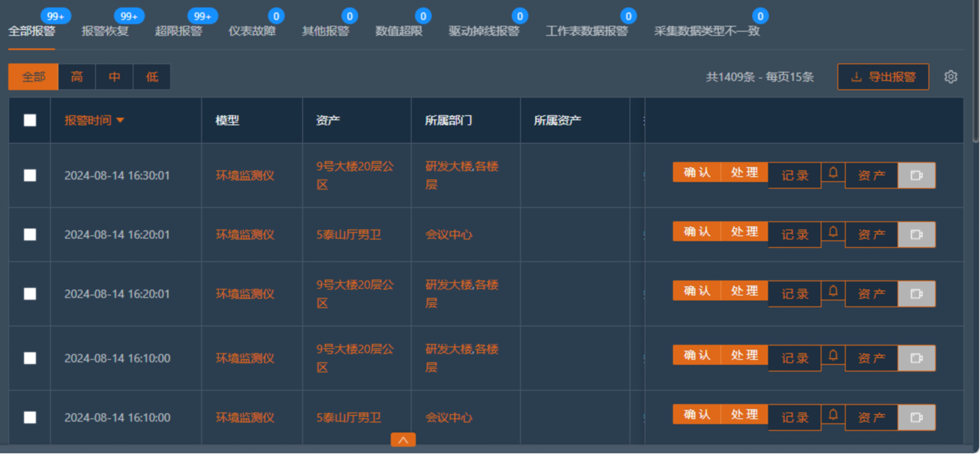Click the camera icon in the last alarm row
This screenshot has width=980, height=454.
[x=917, y=417]
